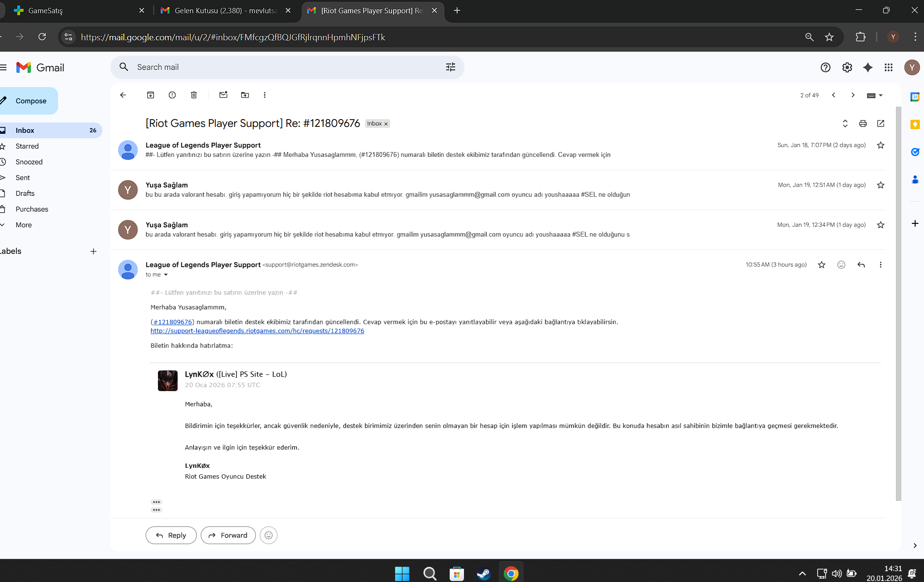Open Google Calendar side panel

pyautogui.click(x=915, y=97)
